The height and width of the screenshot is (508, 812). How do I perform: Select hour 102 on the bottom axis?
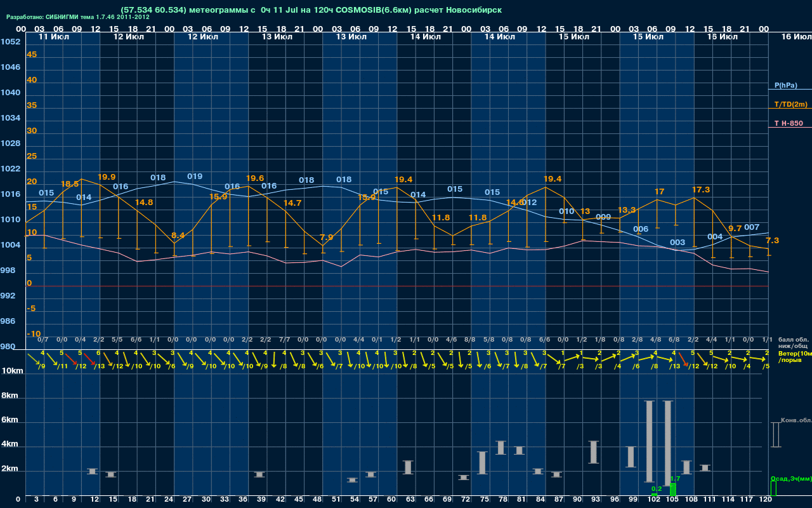[655, 500]
